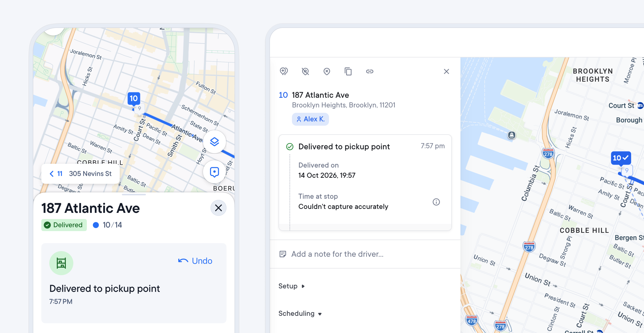Click the green Delivered status badge
The width and height of the screenshot is (644, 333).
64,225
